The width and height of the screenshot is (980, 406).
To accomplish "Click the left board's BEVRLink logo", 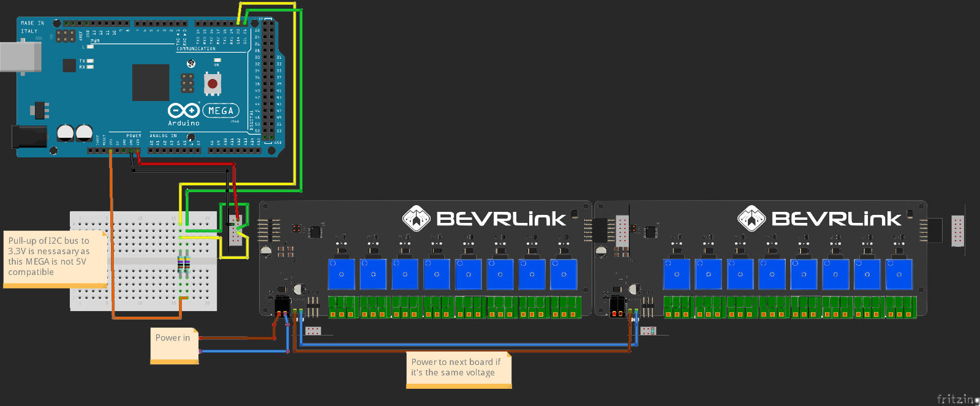I will point(484,219).
